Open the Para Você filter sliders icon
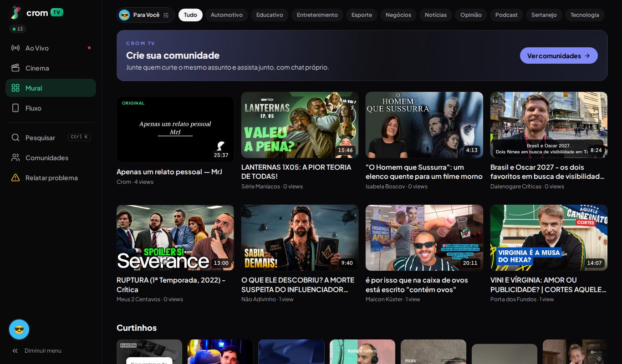Screen dimensions: 622x364 (x=166, y=15)
